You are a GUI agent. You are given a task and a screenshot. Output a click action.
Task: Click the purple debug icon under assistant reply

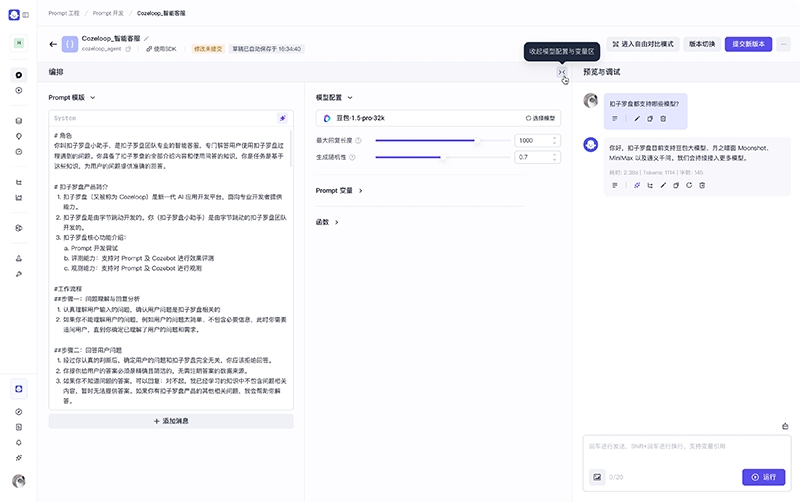click(x=637, y=185)
